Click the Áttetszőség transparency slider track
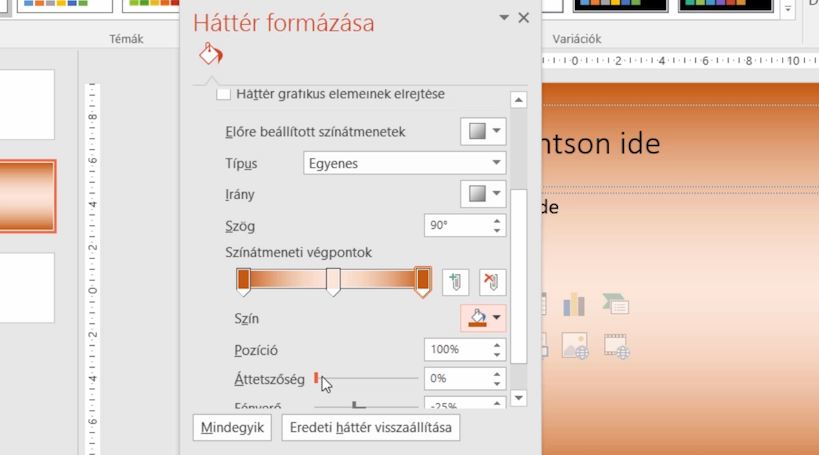The width and height of the screenshot is (819, 455). (x=366, y=378)
